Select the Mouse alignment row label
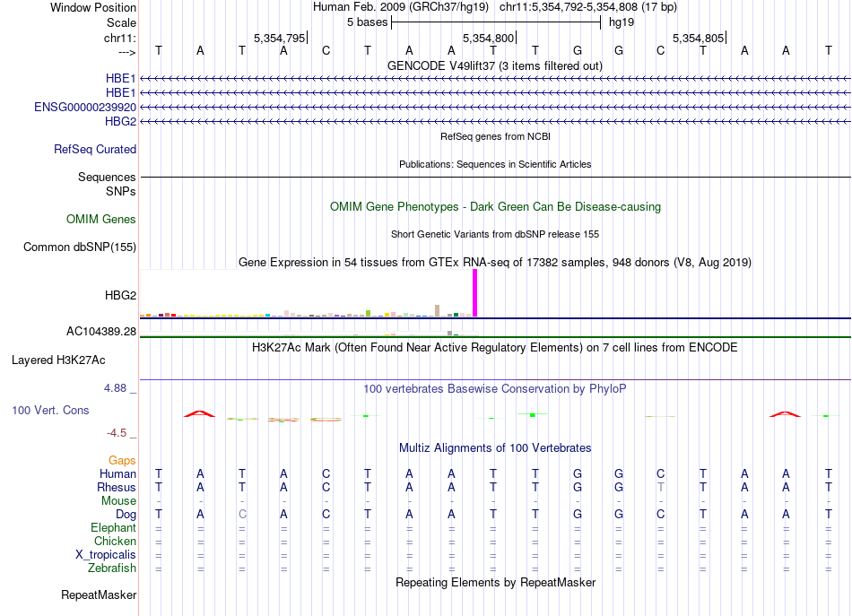 coord(118,501)
